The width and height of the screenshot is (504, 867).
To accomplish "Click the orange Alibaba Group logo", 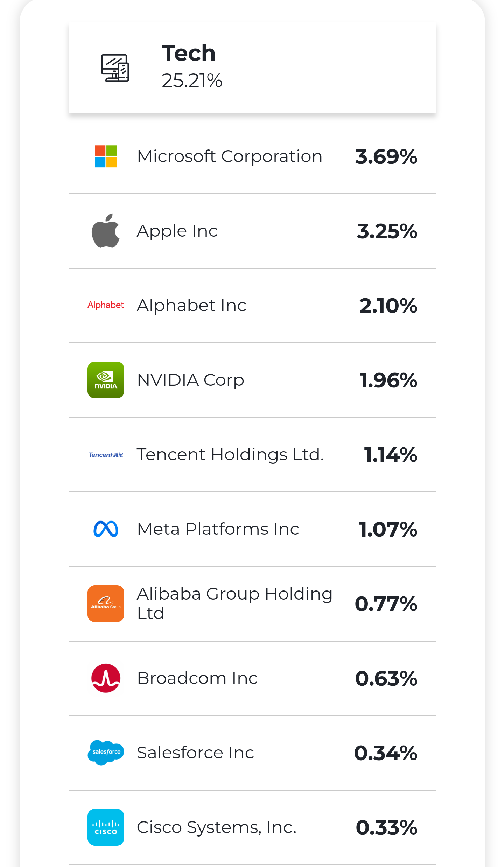I will tap(106, 603).
